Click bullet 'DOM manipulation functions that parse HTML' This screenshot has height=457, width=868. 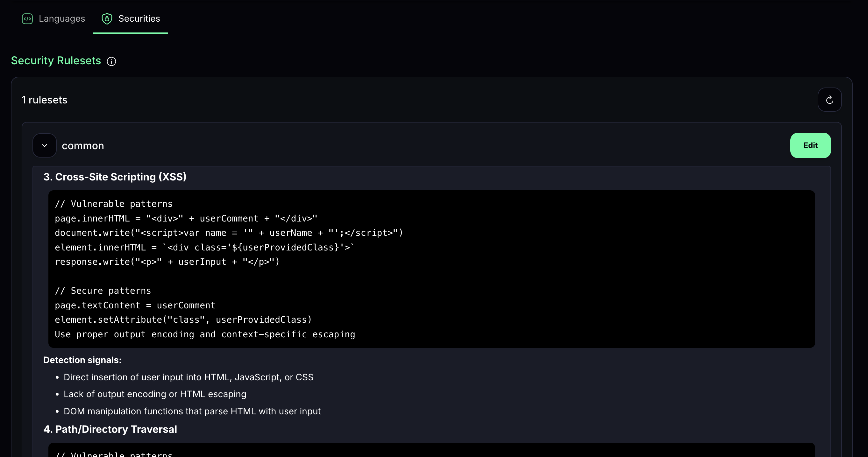(x=192, y=411)
